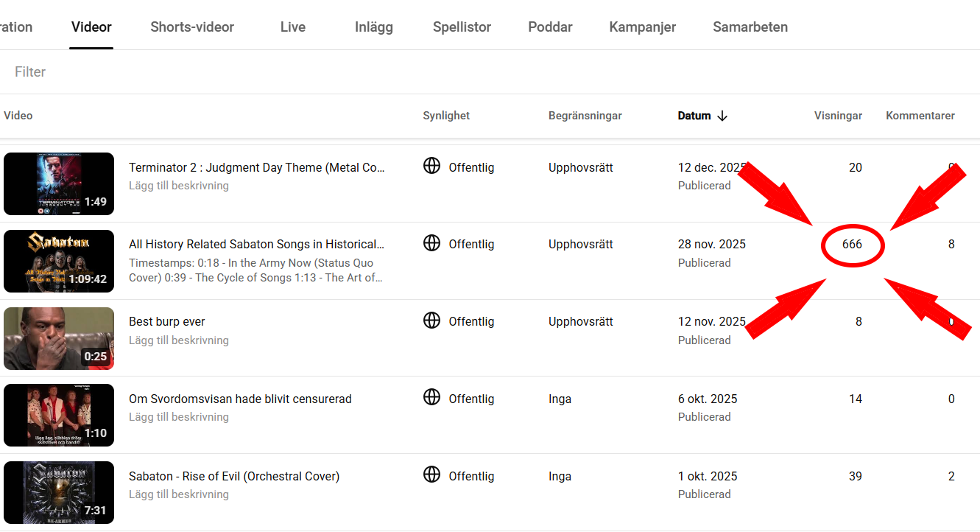Viewport: 980px width, 532px height.
Task: Switch to the Live tab
Action: click(x=293, y=27)
